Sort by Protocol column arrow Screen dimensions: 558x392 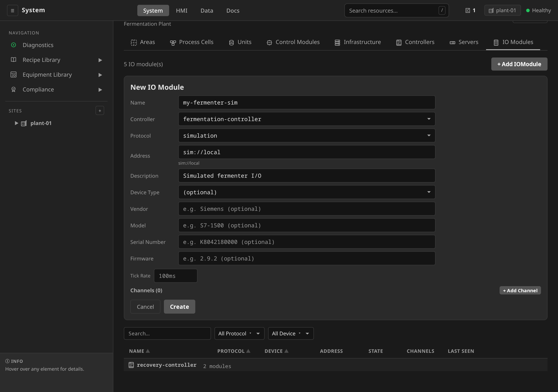[x=248, y=351]
